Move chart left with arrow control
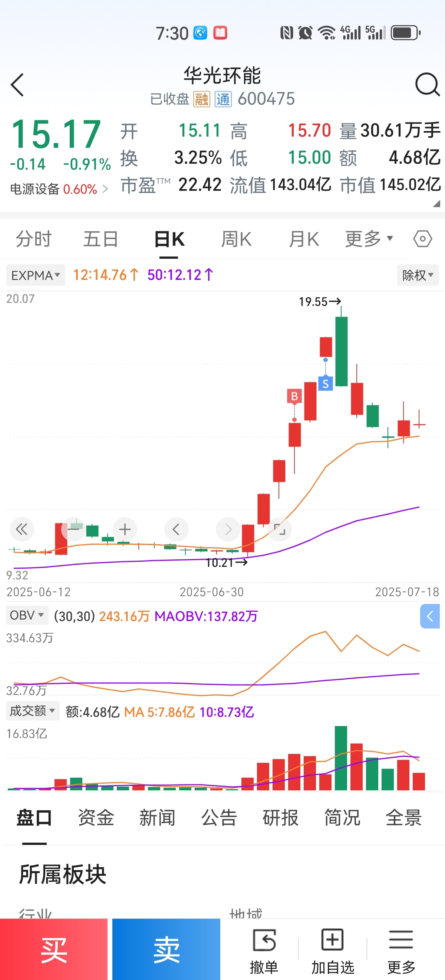Screen dimensions: 445x980 [176, 529]
